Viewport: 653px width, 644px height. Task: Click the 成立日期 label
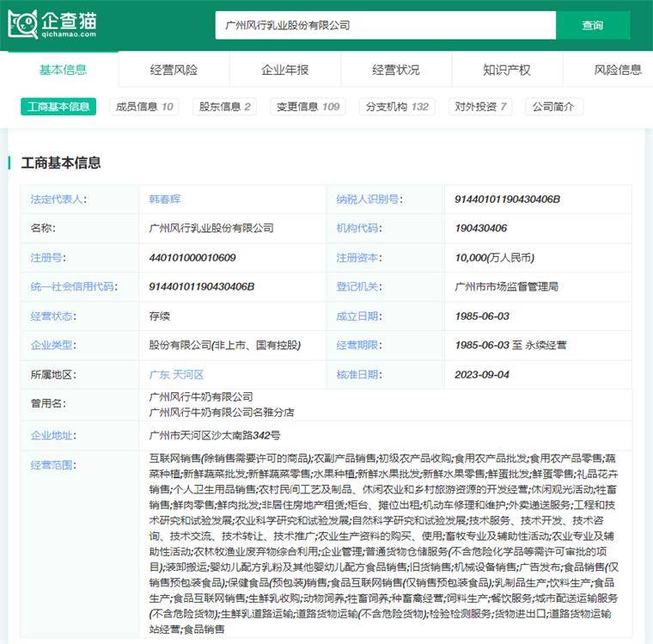[x=359, y=316]
